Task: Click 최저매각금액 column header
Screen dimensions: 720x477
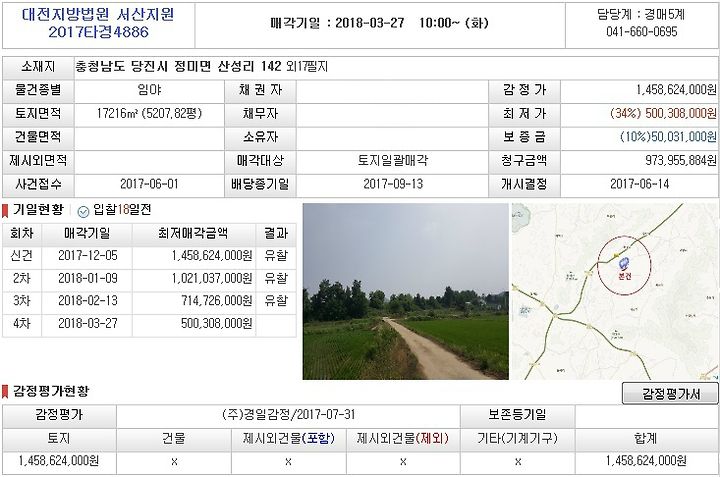Action: (x=193, y=233)
